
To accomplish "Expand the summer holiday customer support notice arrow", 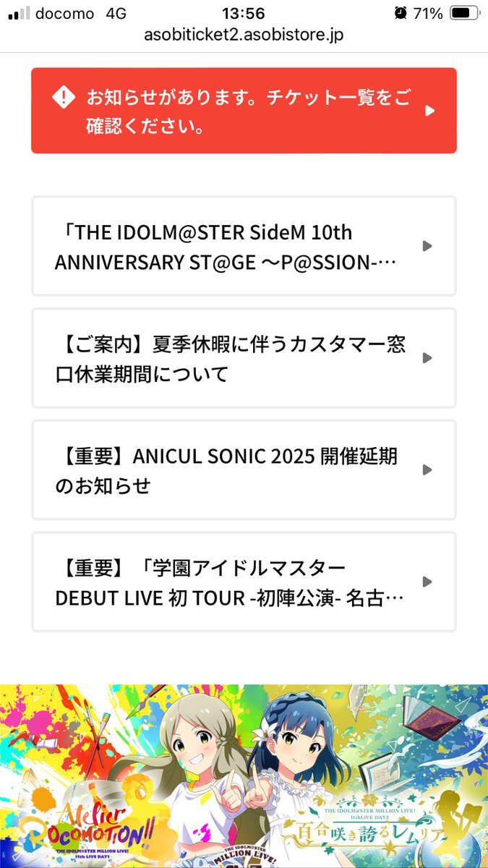I will (427, 357).
